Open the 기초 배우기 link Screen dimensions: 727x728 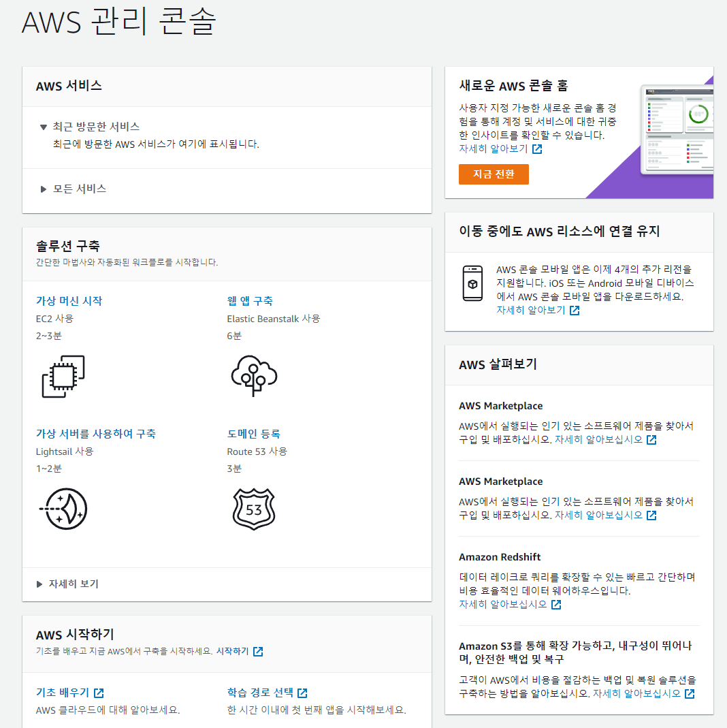pyautogui.click(x=63, y=693)
